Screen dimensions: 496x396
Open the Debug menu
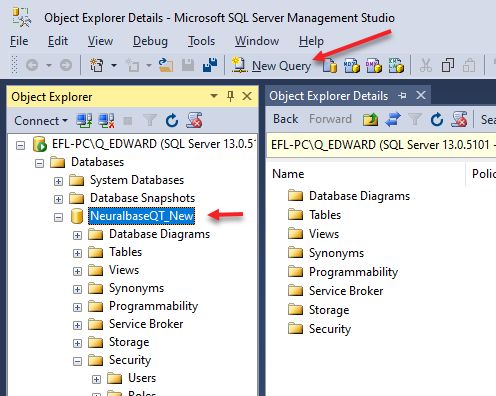(150, 41)
